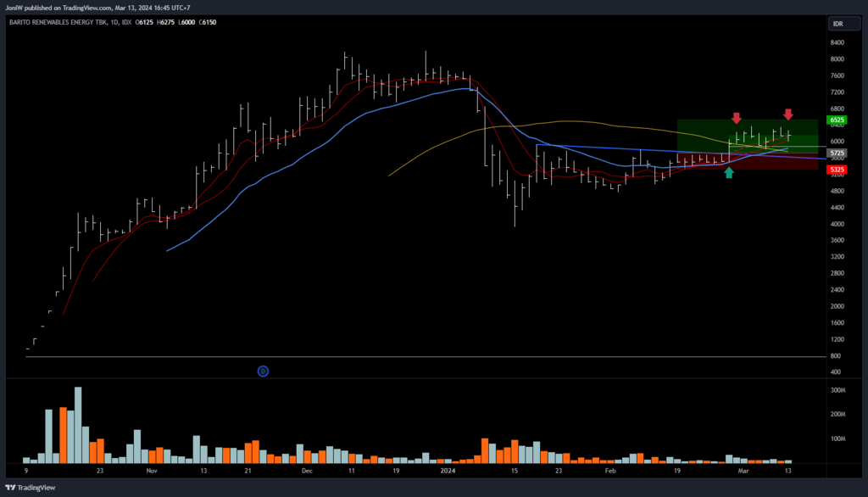Click the 8400 level on price scale

tap(837, 42)
